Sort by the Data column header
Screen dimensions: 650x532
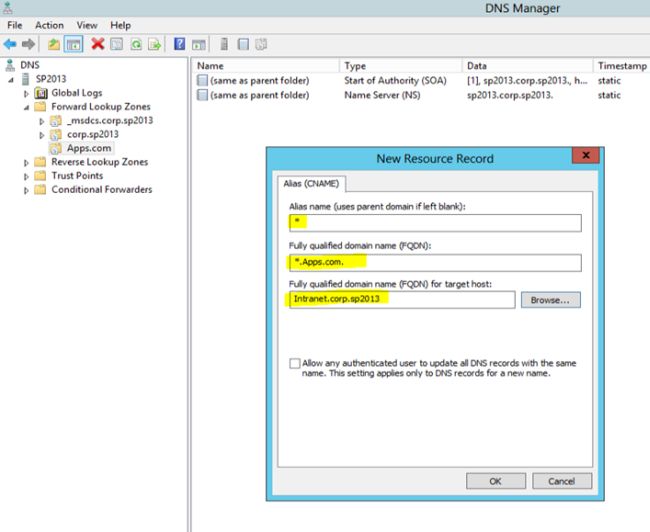pyautogui.click(x=527, y=66)
